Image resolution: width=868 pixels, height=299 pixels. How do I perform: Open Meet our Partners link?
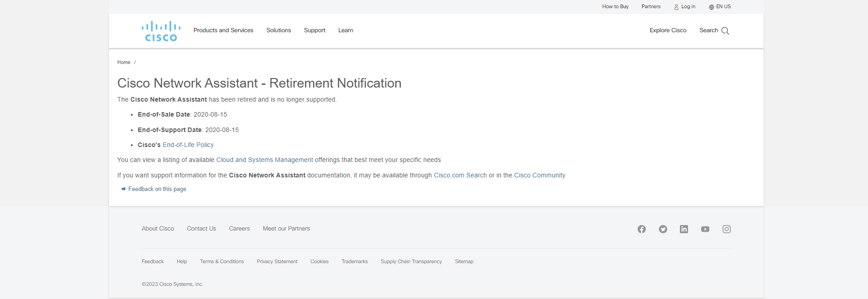click(x=286, y=229)
